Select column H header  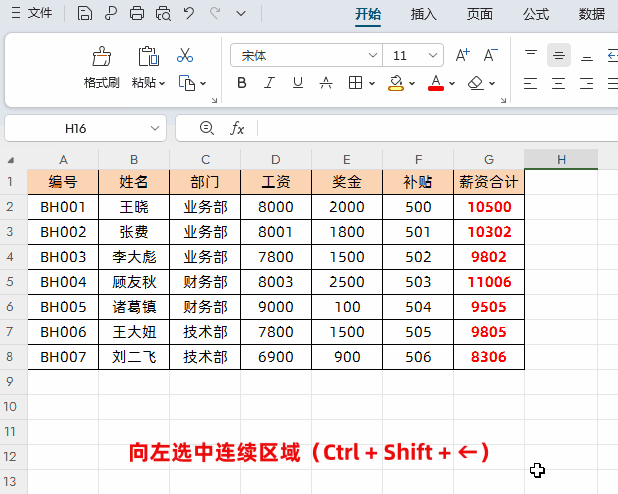point(561,160)
